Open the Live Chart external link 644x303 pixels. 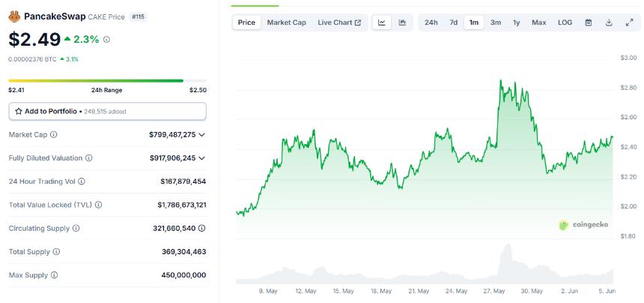pyautogui.click(x=339, y=22)
